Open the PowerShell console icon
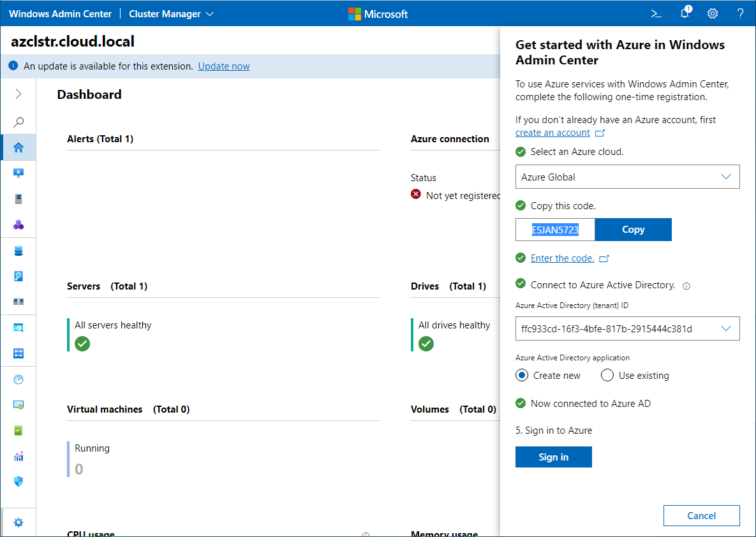 point(656,13)
